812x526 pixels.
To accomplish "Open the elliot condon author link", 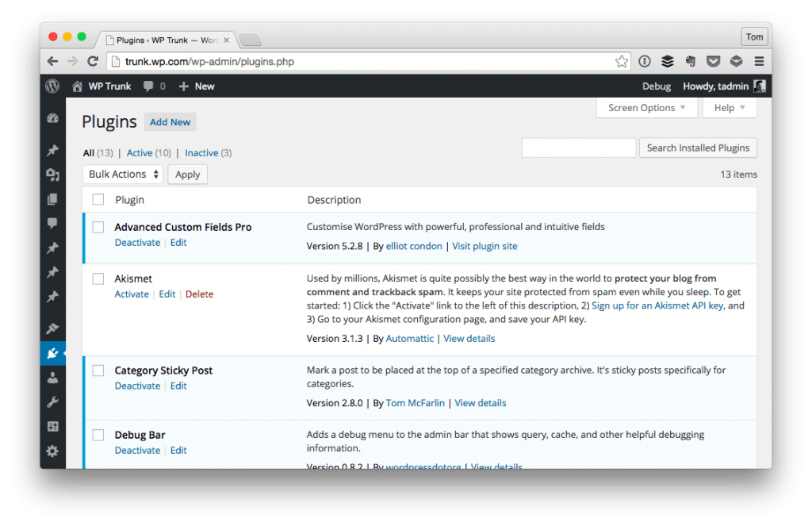I will pyautogui.click(x=414, y=246).
